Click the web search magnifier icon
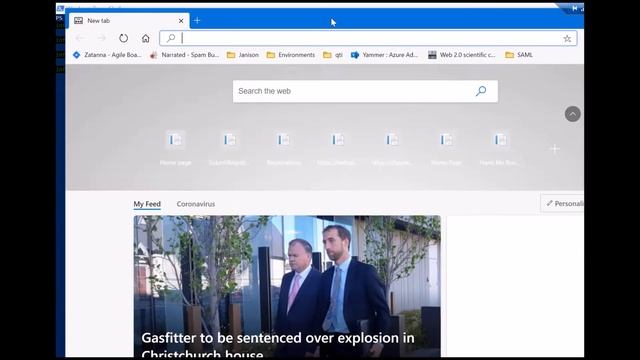The image size is (640, 360). [481, 91]
